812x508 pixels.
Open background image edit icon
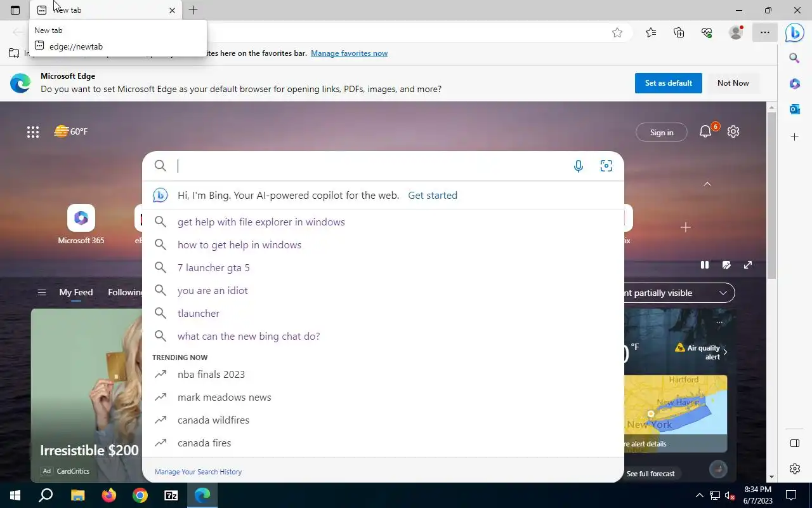click(x=726, y=265)
